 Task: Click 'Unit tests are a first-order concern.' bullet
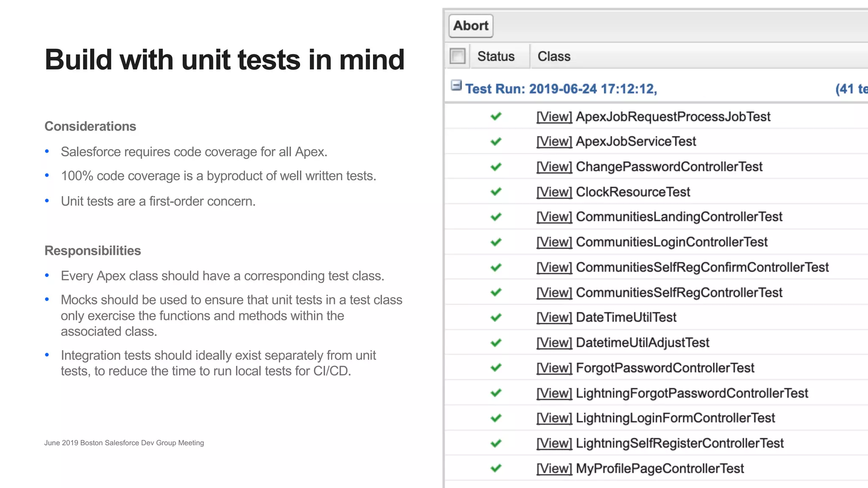pyautogui.click(x=158, y=201)
